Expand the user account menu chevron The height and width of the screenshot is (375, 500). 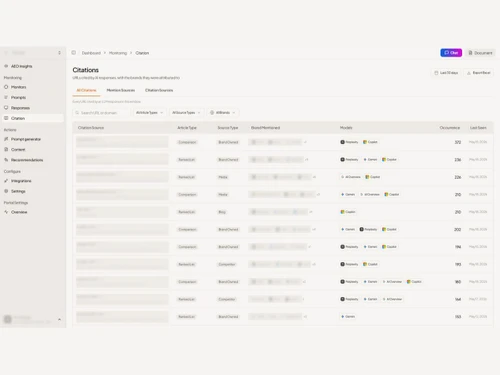[59, 319]
